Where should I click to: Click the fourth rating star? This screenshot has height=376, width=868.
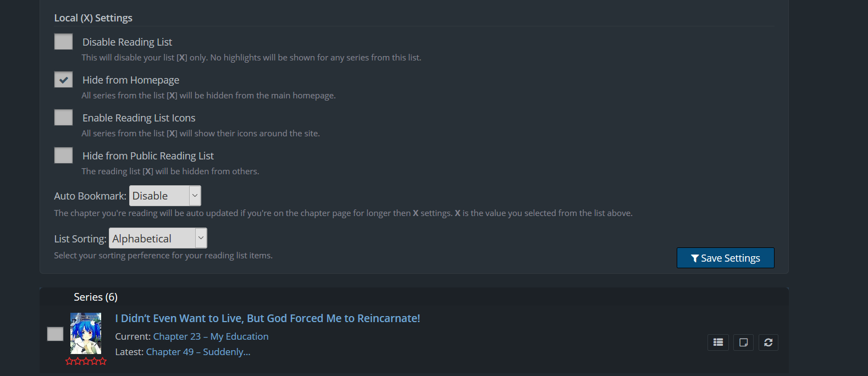94,361
